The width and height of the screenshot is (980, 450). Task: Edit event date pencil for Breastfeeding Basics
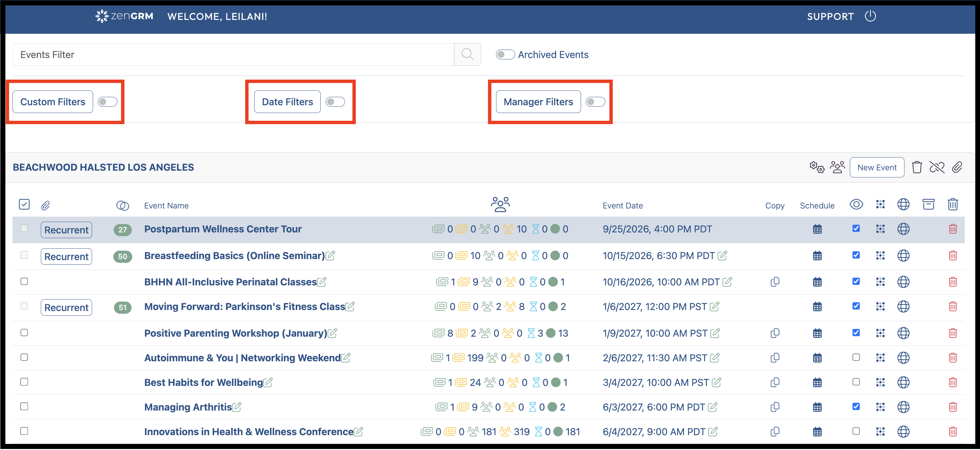tap(722, 256)
